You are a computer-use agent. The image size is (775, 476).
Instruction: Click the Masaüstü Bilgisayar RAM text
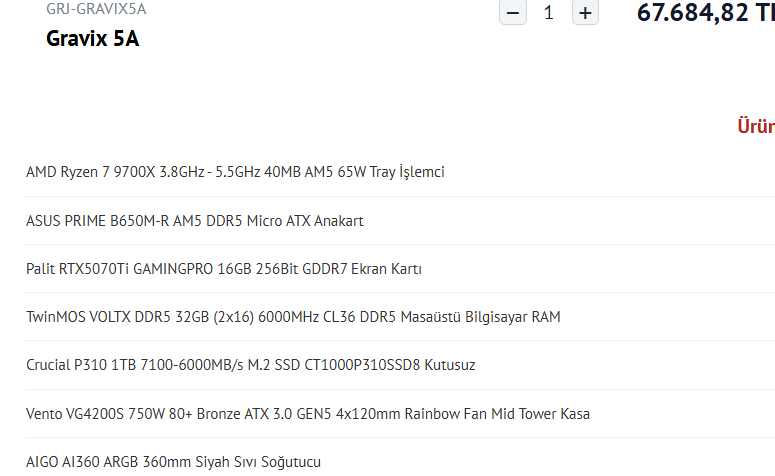(480, 317)
